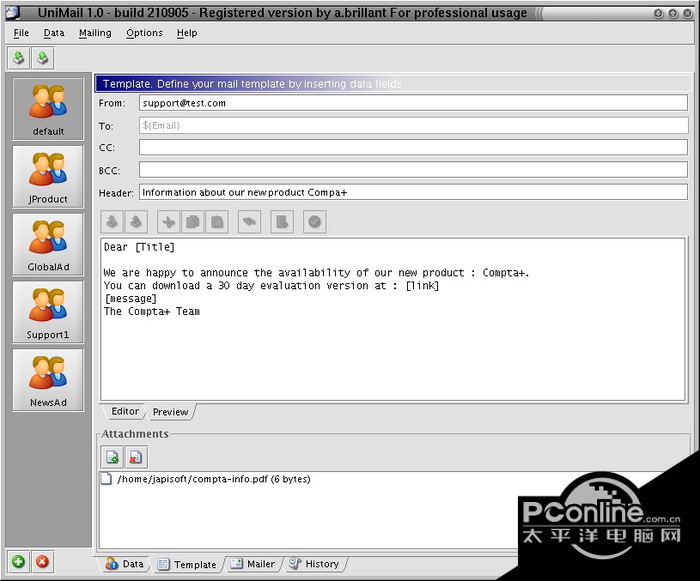Click the green add profile button

(x=18, y=561)
